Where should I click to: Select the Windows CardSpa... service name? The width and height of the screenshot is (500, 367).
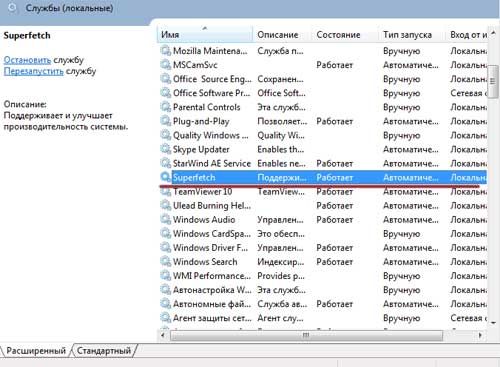point(212,234)
